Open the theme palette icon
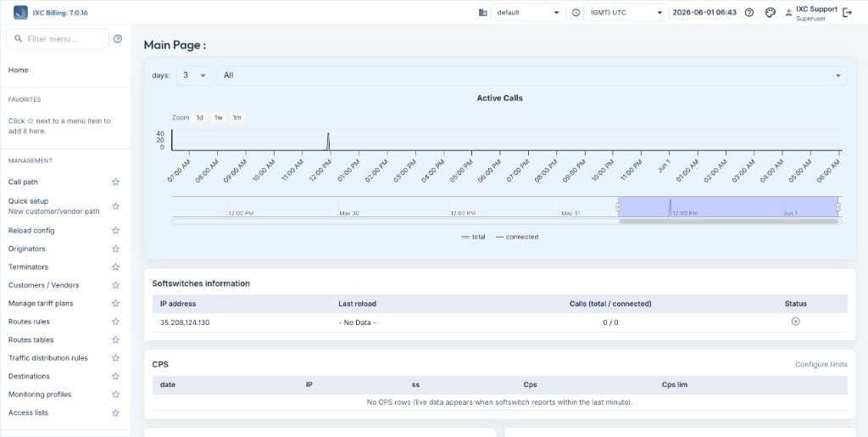The width and height of the screenshot is (868, 437). coord(770,12)
